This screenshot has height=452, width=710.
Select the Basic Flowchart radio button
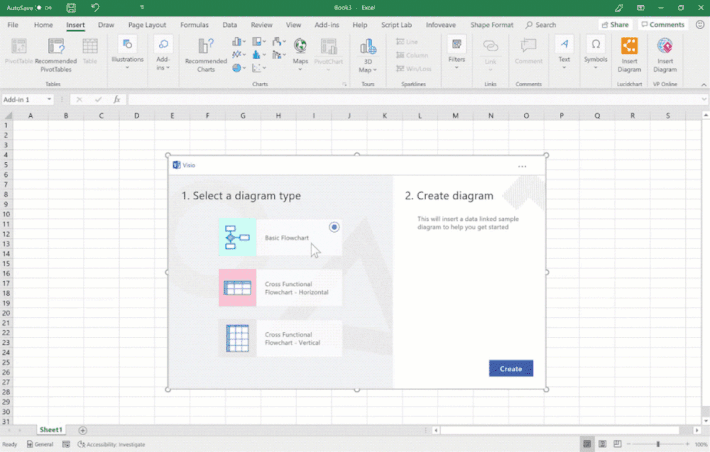pyautogui.click(x=334, y=227)
